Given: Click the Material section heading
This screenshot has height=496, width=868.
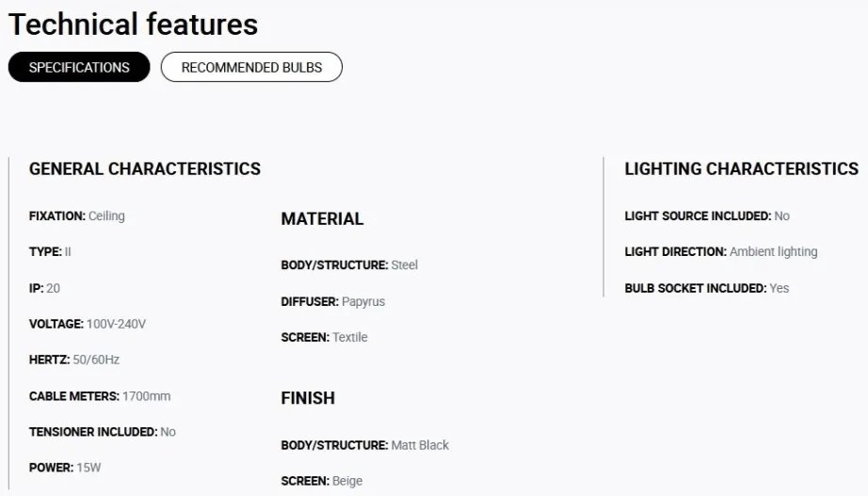Looking at the screenshot, I should tap(322, 218).
